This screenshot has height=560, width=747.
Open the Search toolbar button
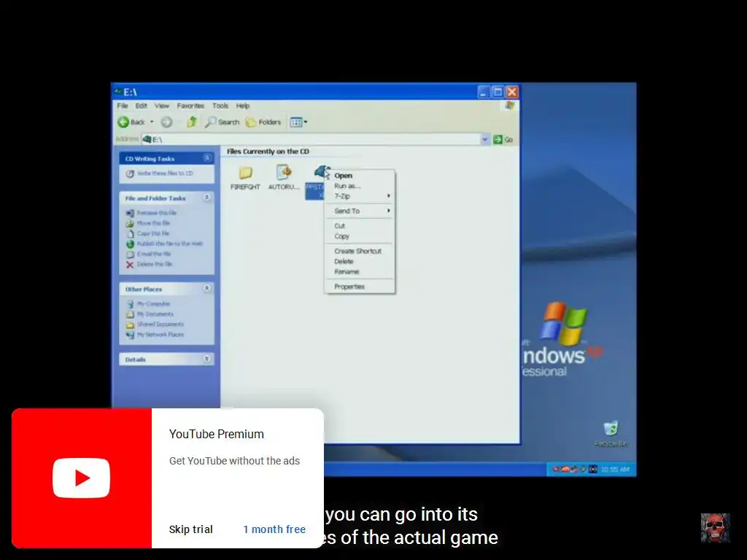pyautogui.click(x=222, y=122)
